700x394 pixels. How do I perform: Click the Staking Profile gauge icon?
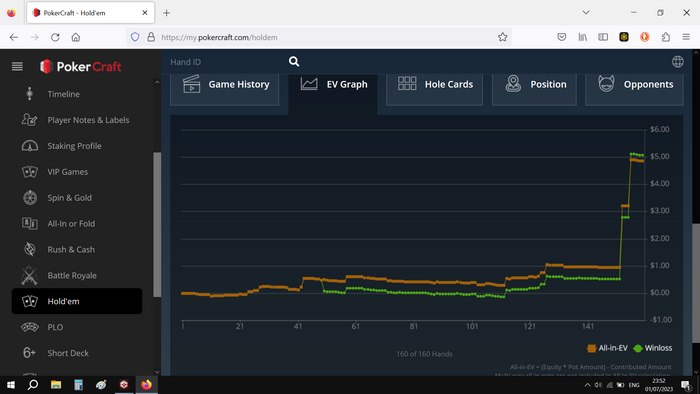click(29, 145)
